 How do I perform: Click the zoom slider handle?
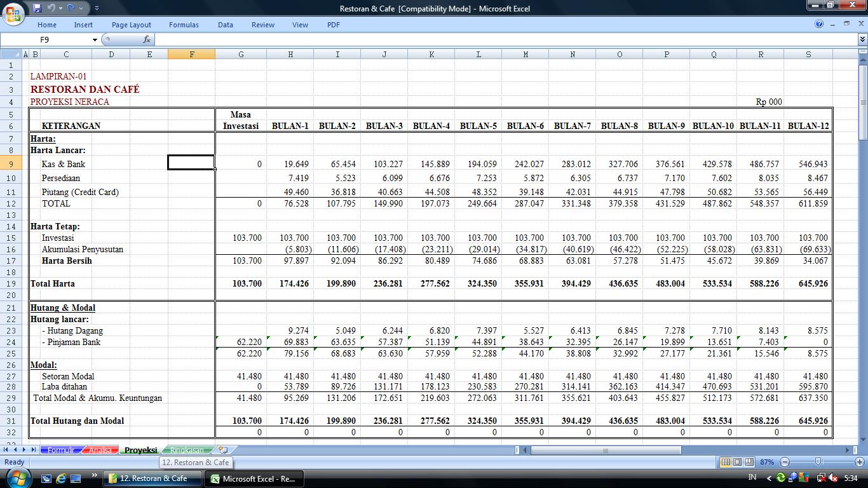(818, 462)
